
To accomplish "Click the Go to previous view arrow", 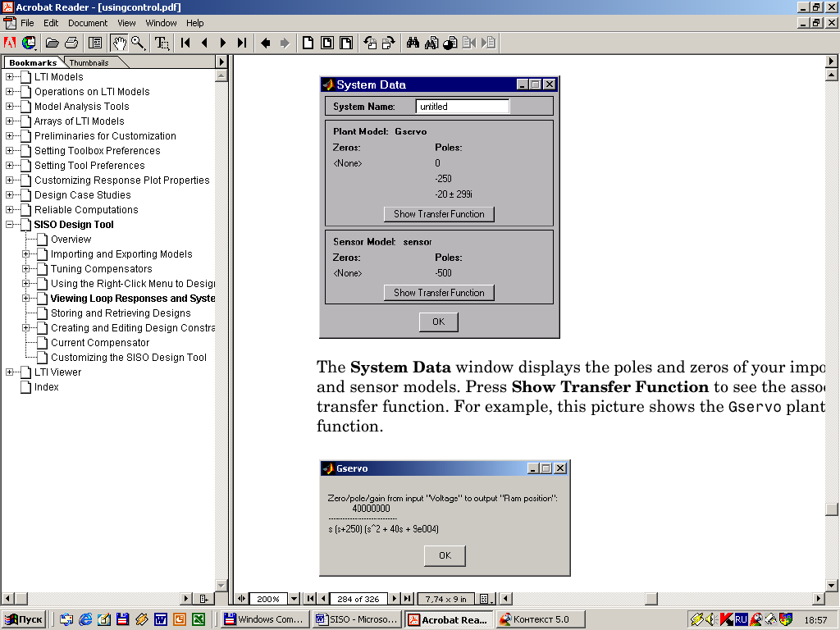I will point(265,43).
